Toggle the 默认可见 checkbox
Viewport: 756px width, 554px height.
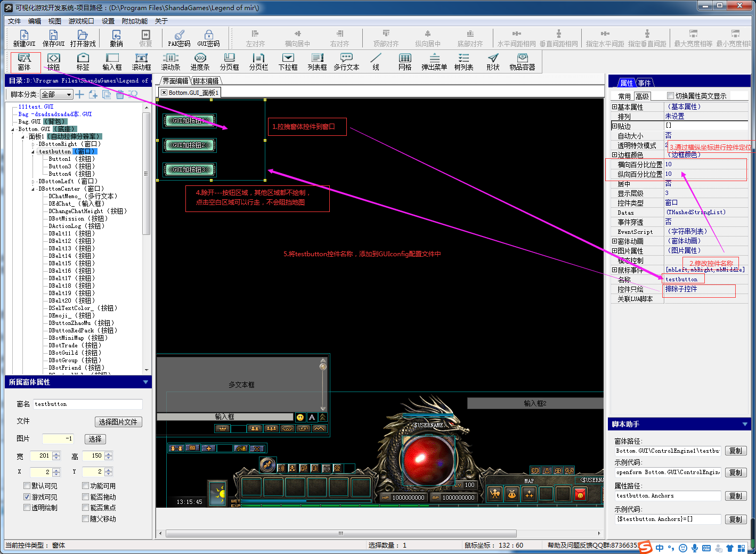pos(27,486)
